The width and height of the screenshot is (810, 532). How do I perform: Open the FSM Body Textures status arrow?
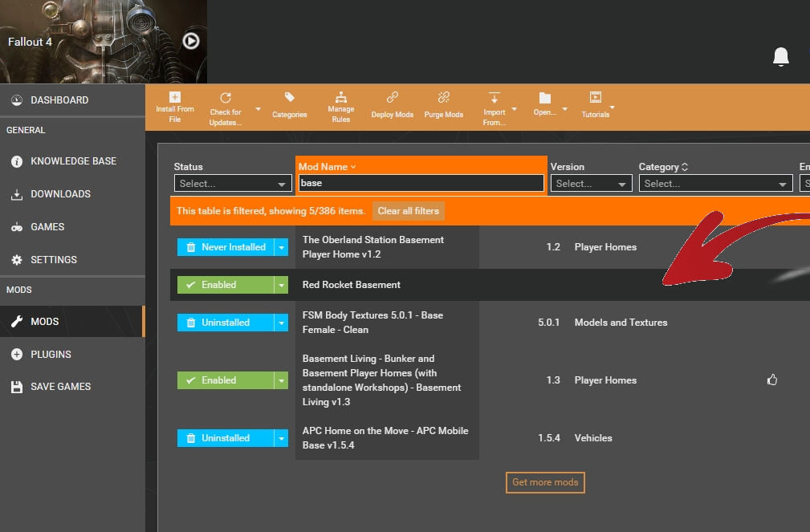click(x=281, y=323)
